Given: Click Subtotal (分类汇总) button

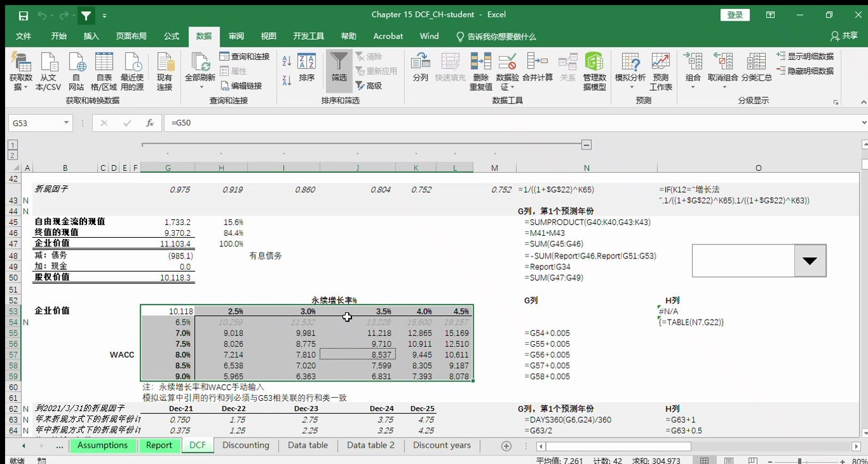Looking at the screenshot, I should click(756, 68).
